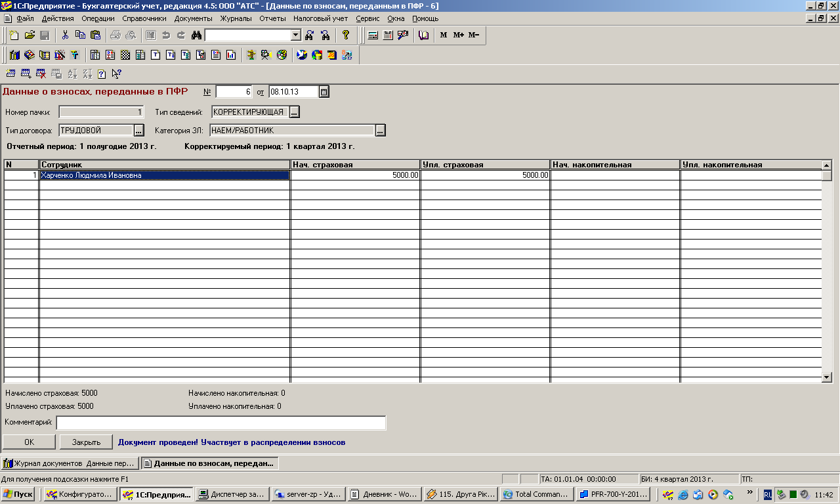Image resolution: width=840 pixels, height=504 pixels.
Task: Open the calculator icon
Action: click(x=373, y=35)
